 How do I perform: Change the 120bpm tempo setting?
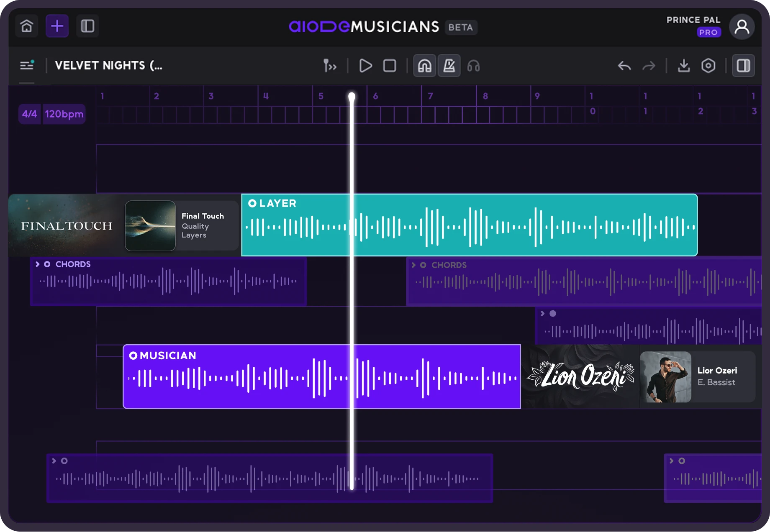point(64,114)
